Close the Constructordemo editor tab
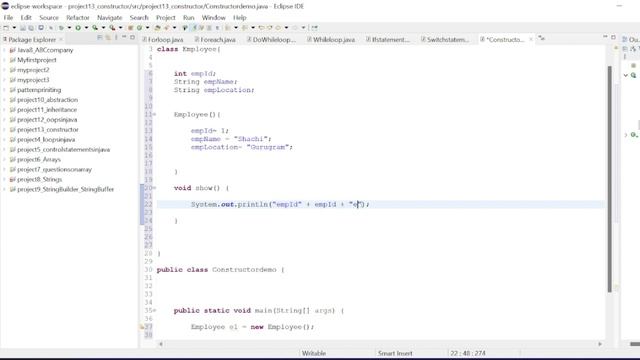The width and height of the screenshot is (640, 360). pos(531,39)
